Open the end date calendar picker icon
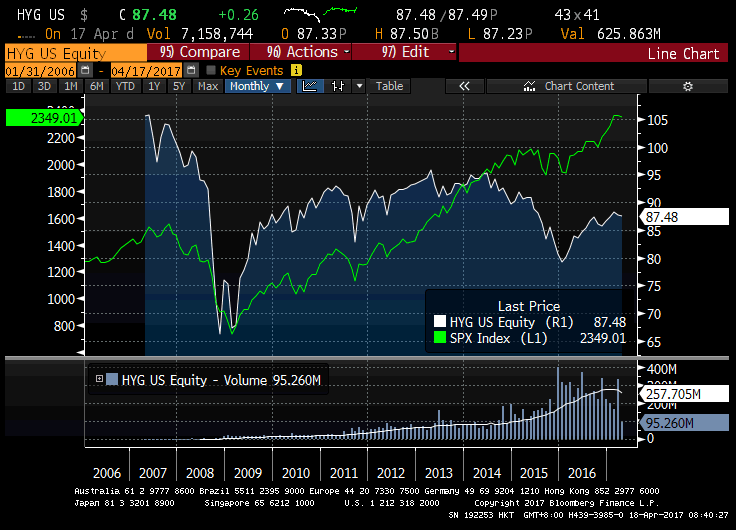Viewport: 736px width, 530px height. pyautogui.click(x=191, y=70)
